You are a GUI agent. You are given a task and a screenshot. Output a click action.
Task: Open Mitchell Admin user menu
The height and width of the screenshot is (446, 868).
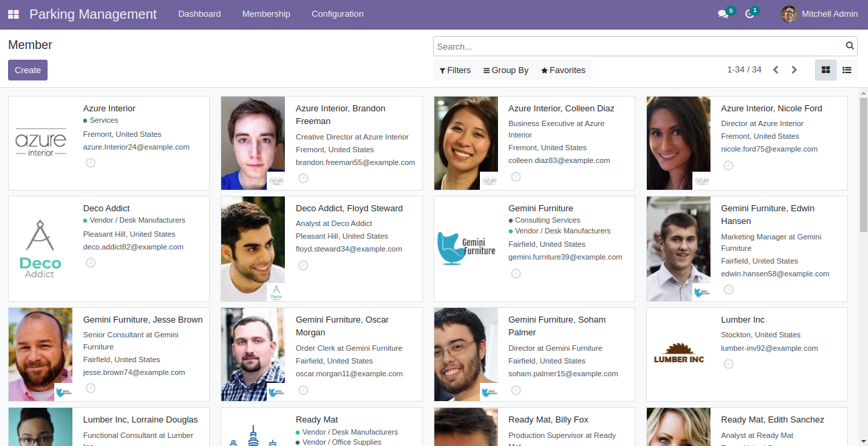820,14
